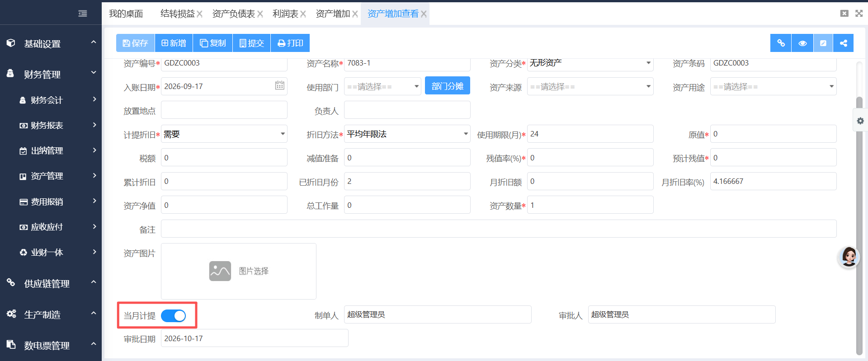Click the share icon button
Image resolution: width=868 pixels, height=361 pixels.
tap(844, 43)
